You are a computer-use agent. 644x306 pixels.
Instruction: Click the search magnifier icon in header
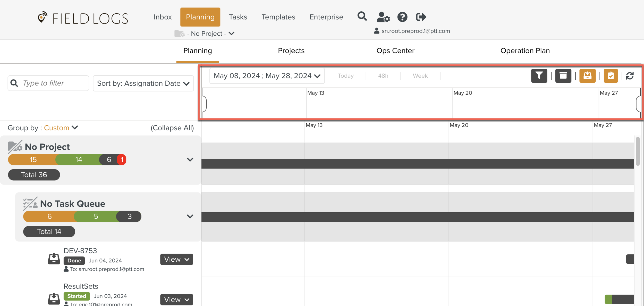tap(362, 17)
